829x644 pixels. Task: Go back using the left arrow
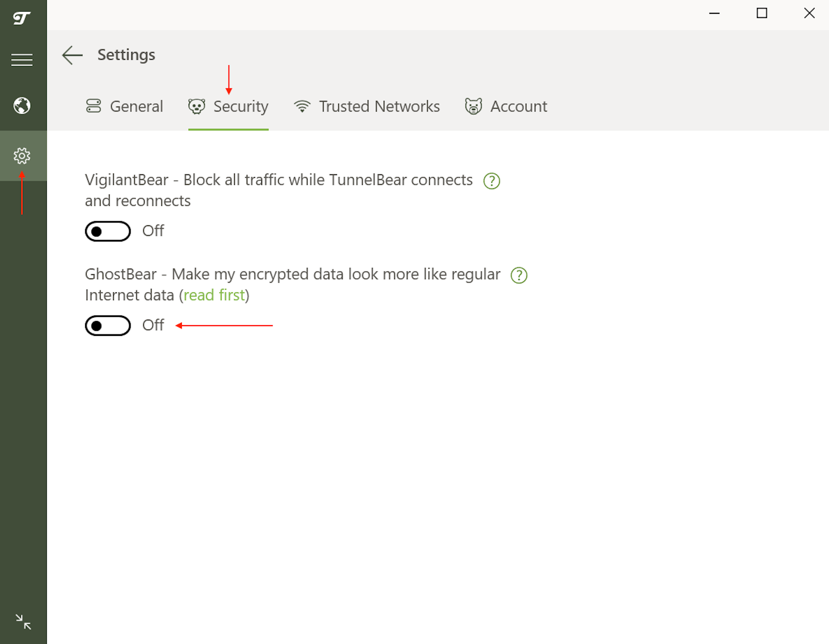[72, 55]
